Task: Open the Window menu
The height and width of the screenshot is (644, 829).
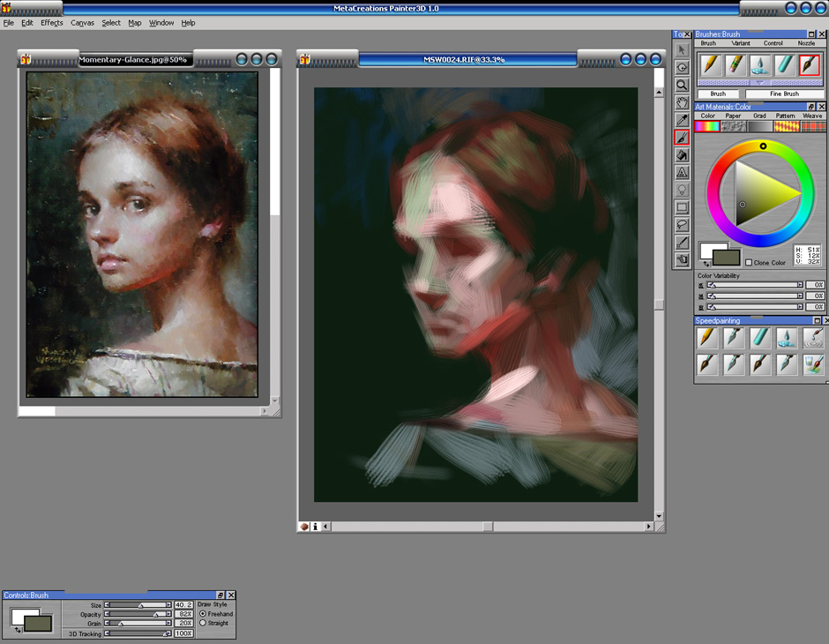Action: tap(161, 23)
